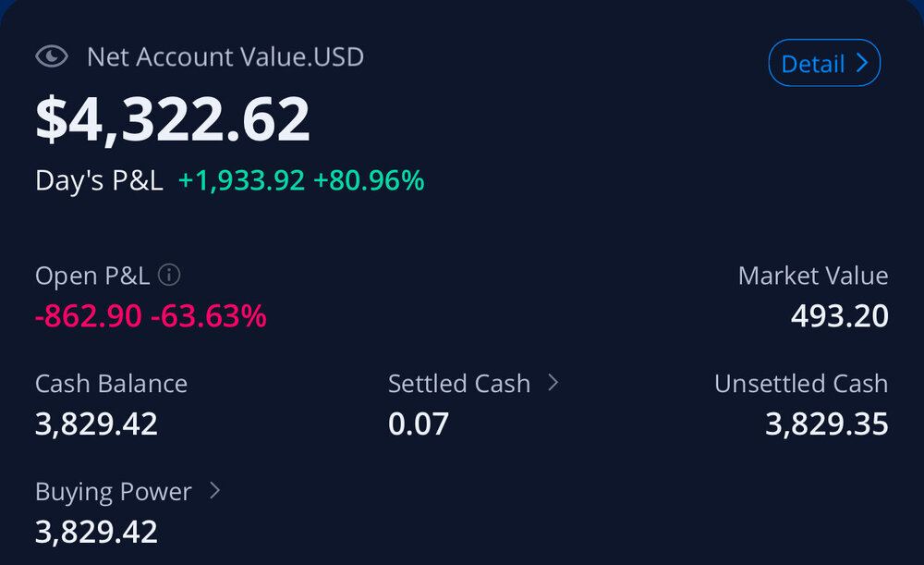Click the Market Value label
This screenshot has height=565, width=924.
813,276
